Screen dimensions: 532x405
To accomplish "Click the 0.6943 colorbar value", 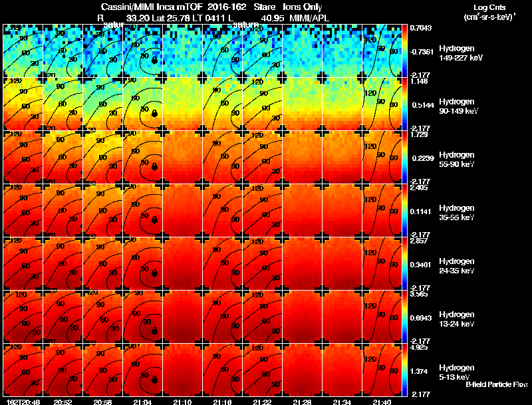I will (x=422, y=318).
